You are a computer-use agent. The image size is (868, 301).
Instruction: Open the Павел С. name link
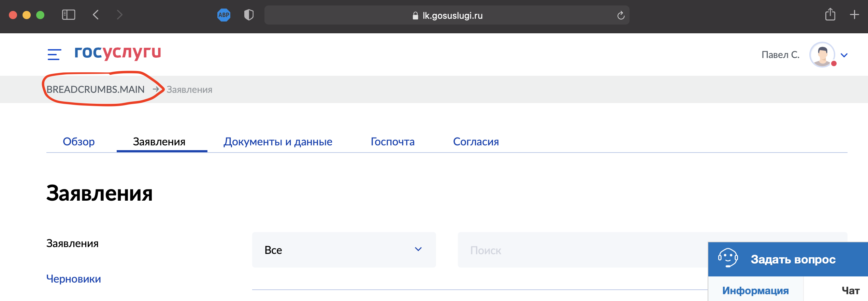(x=780, y=55)
